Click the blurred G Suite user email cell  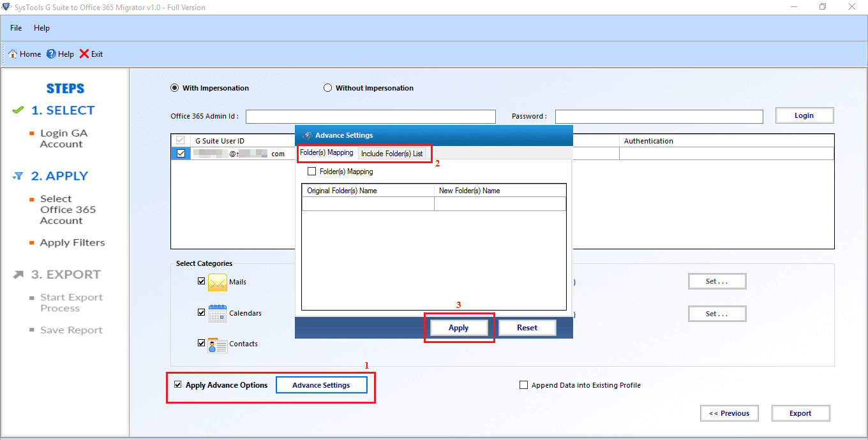coord(243,154)
